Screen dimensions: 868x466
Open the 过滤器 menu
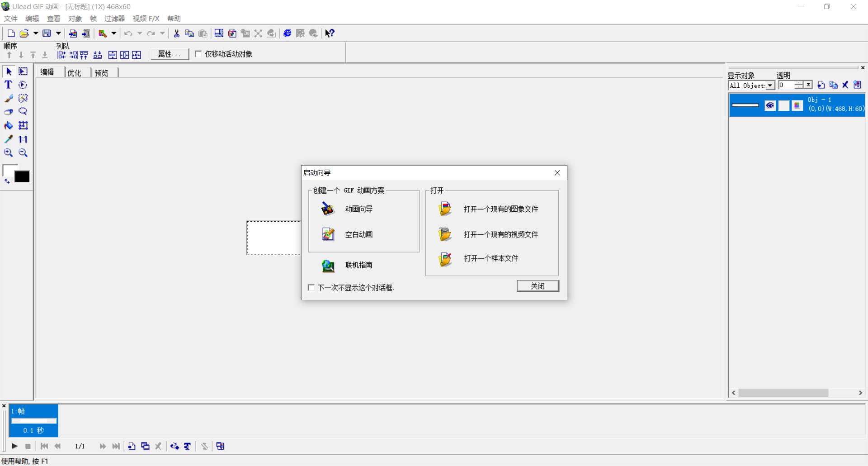coord(114,19)
